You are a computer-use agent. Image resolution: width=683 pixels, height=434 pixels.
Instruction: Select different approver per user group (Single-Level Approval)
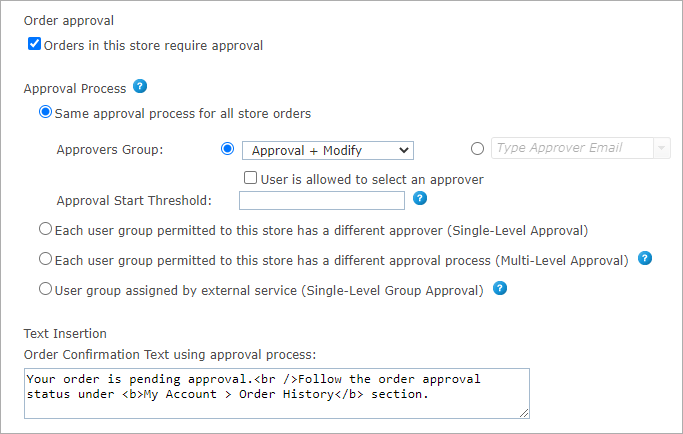coord(45,229)
